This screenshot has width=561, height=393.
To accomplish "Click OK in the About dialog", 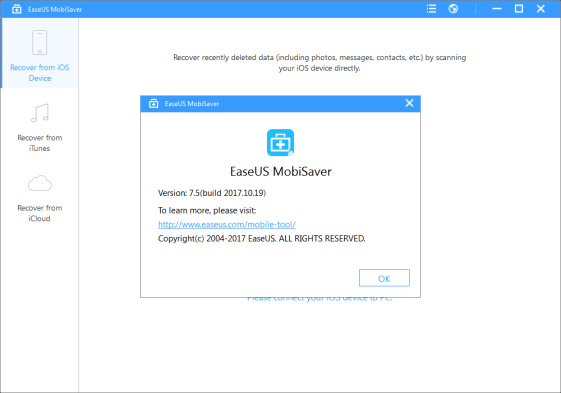I will (384, 278).
